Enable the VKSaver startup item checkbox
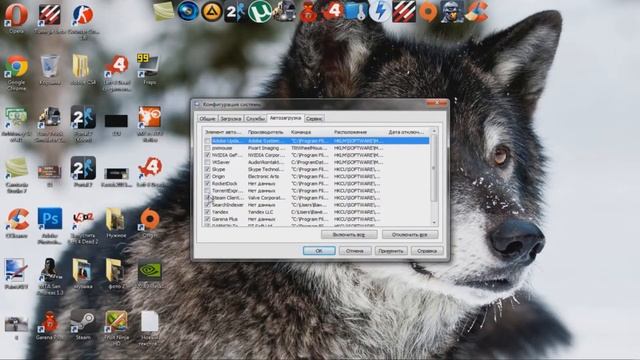Image resolution: width=640 pixels, height=360 pixels. pyautogui.click(x=207, y=162)
